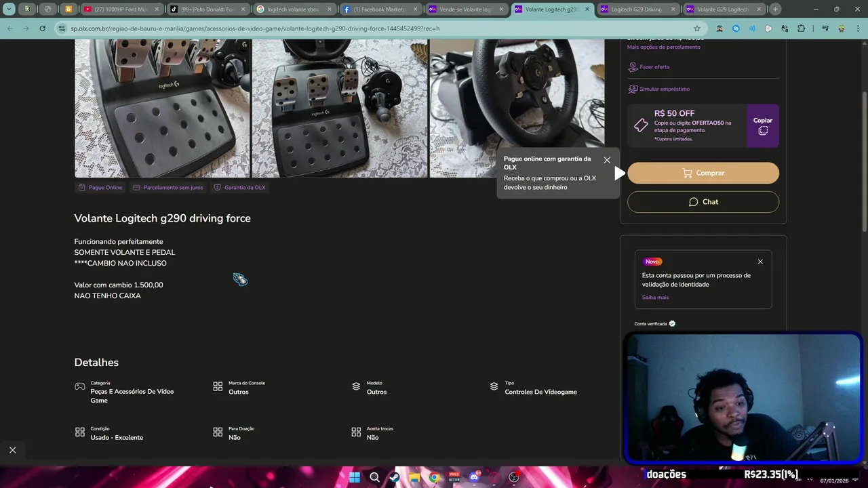Click the Saiba mais link
The image size is (868, 488).
pyautogui.click(x=655, y=298)
